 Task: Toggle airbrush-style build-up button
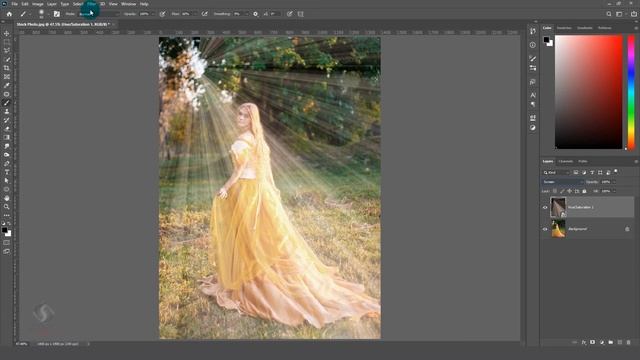tap(204, 14)
